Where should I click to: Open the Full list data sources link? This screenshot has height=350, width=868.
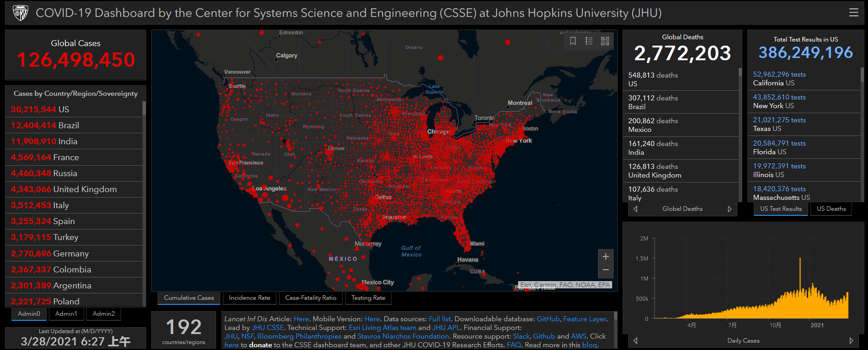(440, 319)
